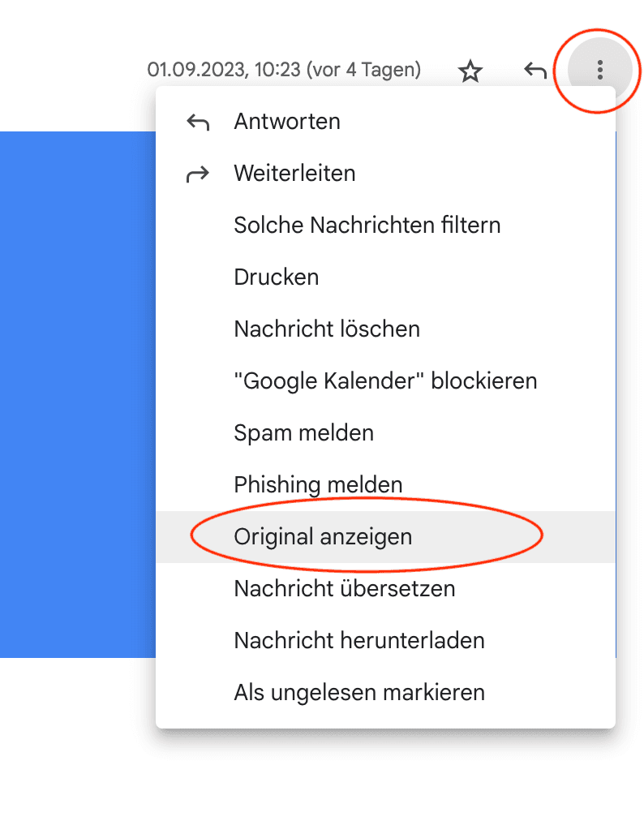Click the reply arrow icon next to Antworten
644x834 pixels.
click(x=198, y=123)
